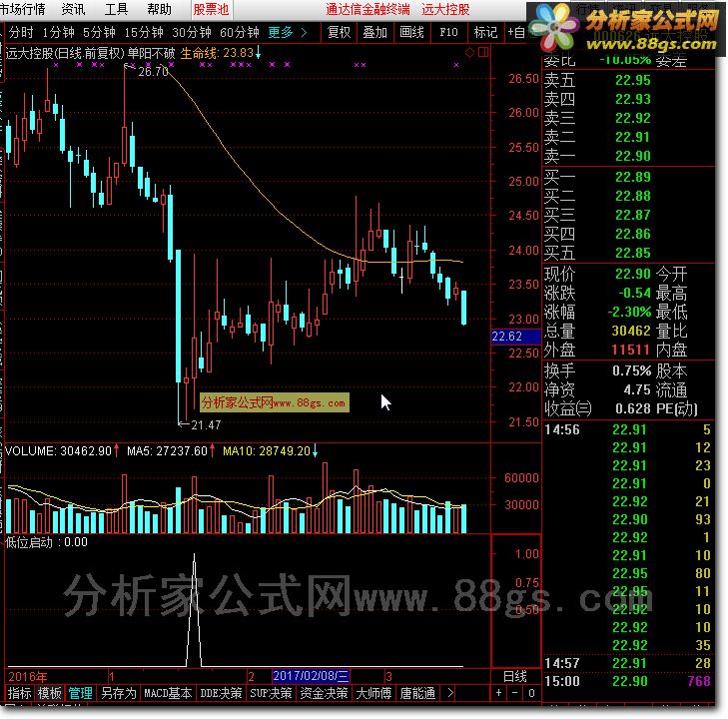The image size is (728, 719).
Task: Click the 日线 period label
Action: point(515,676)
